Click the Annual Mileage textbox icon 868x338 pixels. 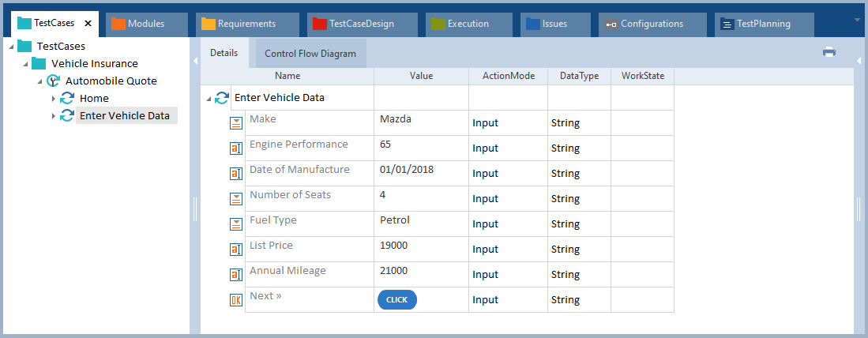[x=236, y=275]
